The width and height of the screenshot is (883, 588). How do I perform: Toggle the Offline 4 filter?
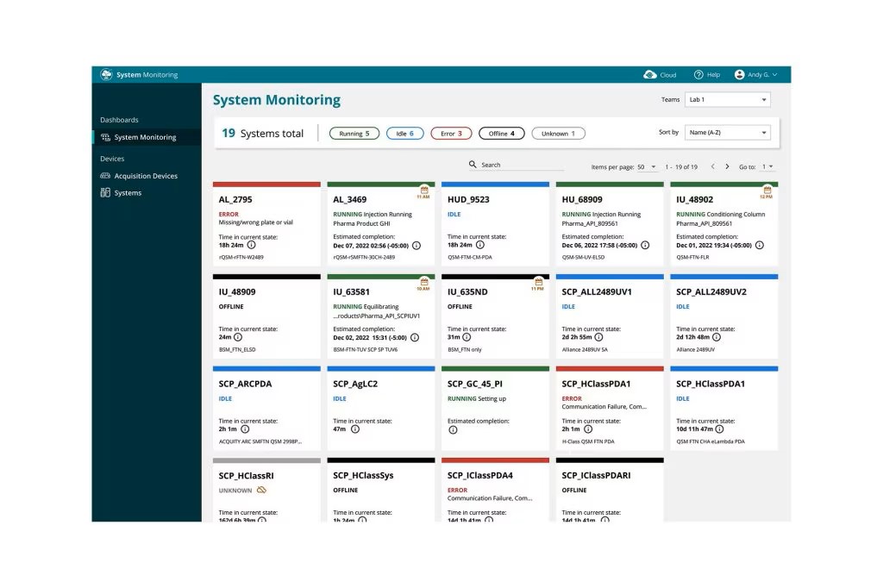pos(502,134)
